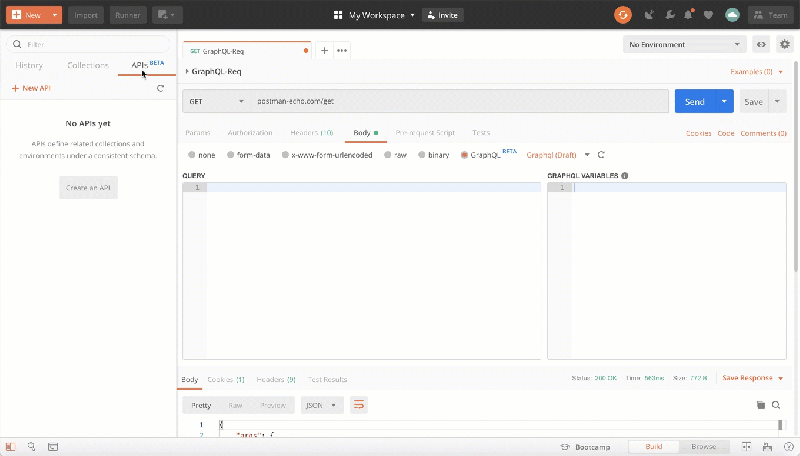Click the sync status icon
800x456 pixels.
pos(622,15)
